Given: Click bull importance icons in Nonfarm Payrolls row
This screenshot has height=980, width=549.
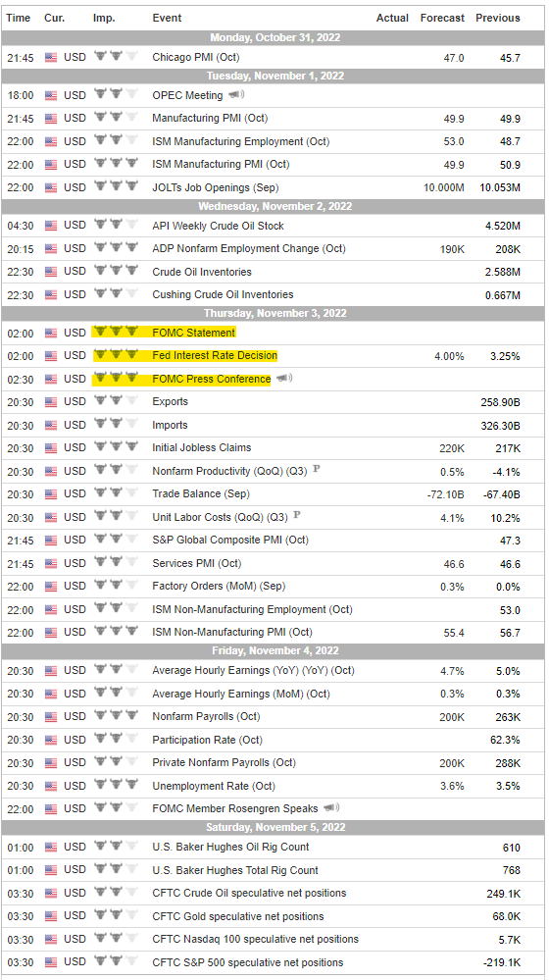Looking at the screenshot, I should [116, 715].
